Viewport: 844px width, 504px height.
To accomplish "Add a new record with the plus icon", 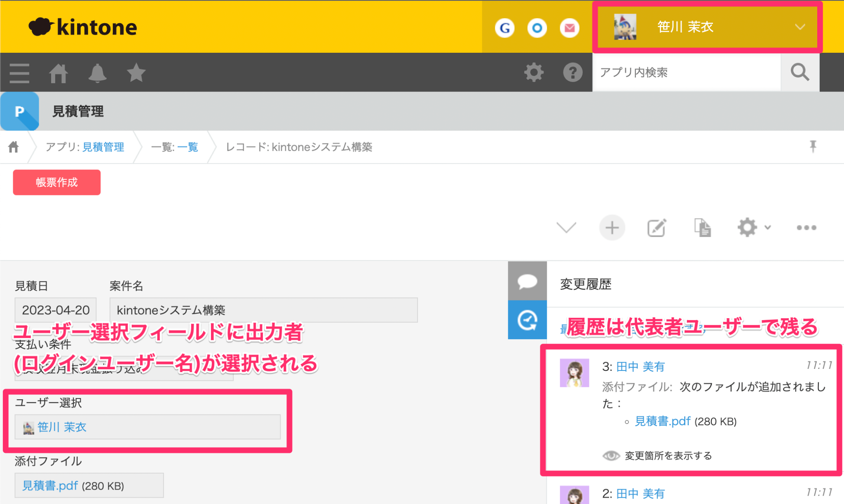I will [x=612, y=227].
